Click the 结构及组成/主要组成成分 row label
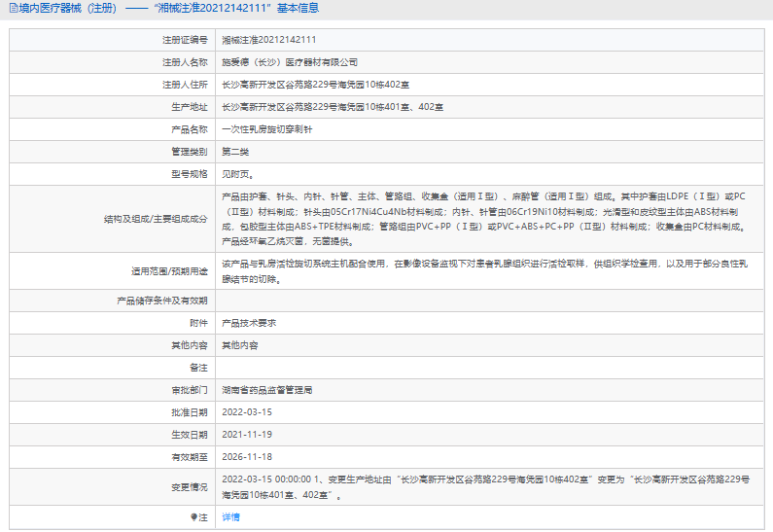This screenshot has height=532, width=773. 156,220
